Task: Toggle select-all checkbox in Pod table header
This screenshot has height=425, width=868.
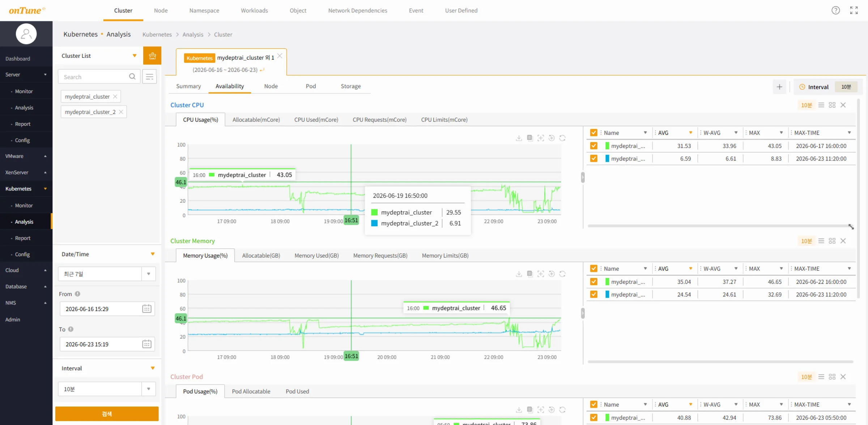Action: coord(593,404)
